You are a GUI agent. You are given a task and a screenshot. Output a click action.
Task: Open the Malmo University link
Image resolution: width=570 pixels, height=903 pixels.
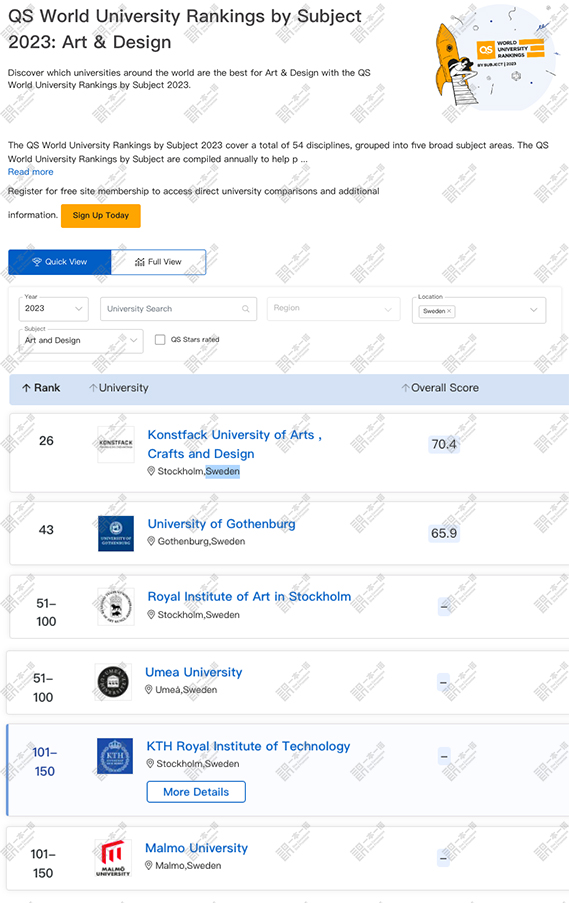196,848
